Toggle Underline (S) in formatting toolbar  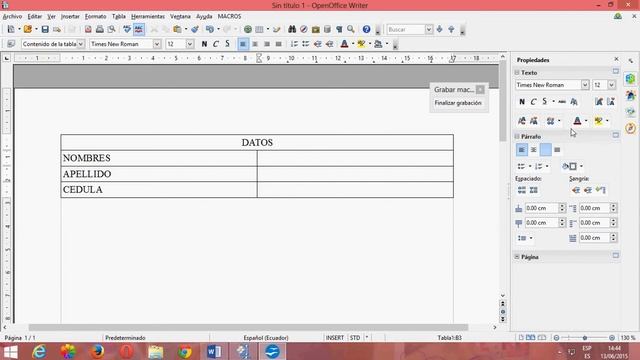227,44
